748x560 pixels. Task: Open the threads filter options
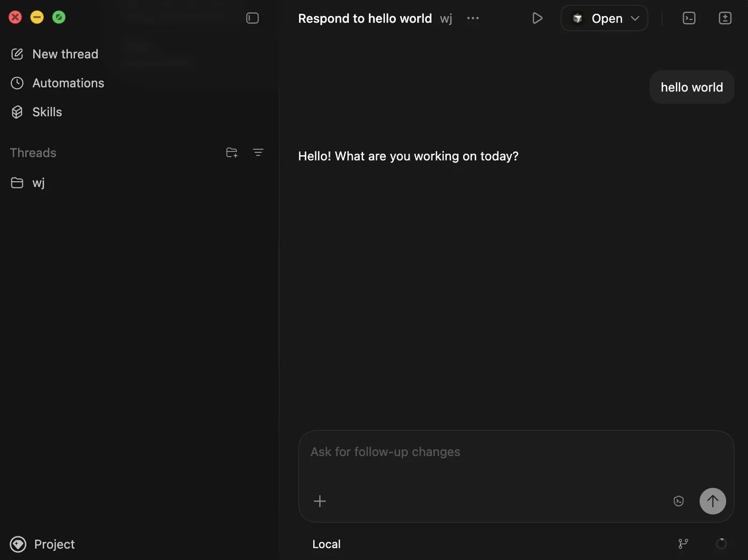pyautogui.click(x=258, y=153)
